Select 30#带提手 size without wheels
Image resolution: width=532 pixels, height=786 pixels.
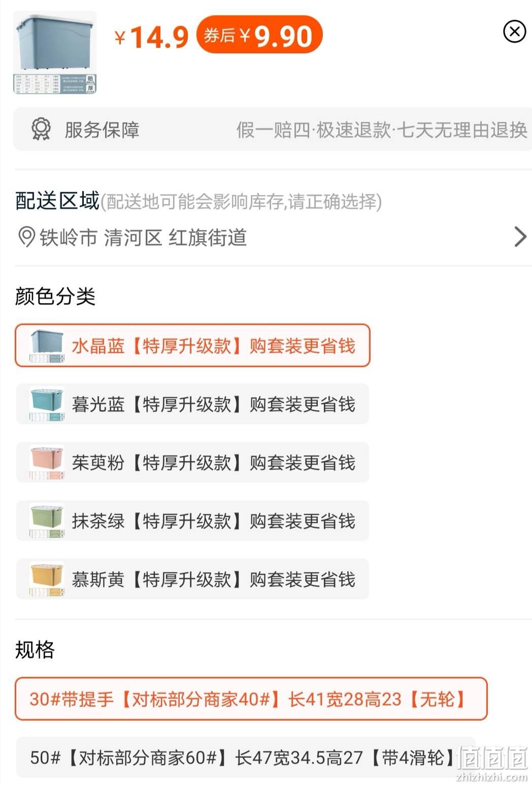(251, 699)
